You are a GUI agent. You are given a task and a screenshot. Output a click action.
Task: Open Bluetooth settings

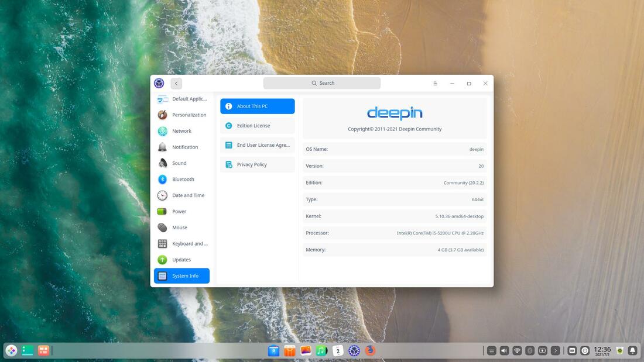click(181, 180)
